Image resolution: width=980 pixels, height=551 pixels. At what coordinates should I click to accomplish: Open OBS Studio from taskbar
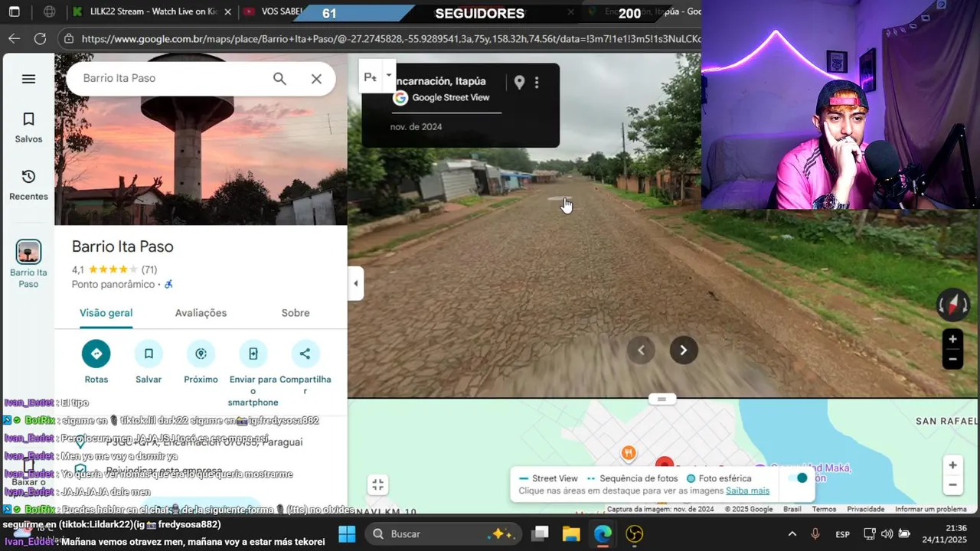634,533
